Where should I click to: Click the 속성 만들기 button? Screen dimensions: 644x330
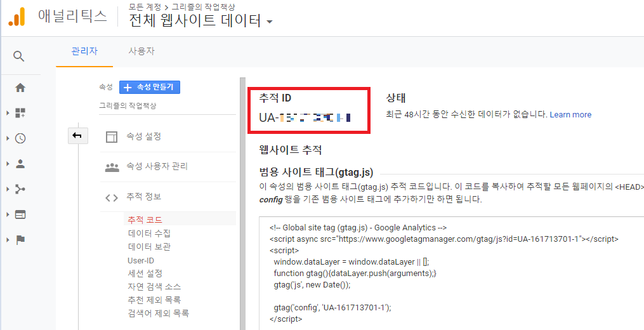150,87
